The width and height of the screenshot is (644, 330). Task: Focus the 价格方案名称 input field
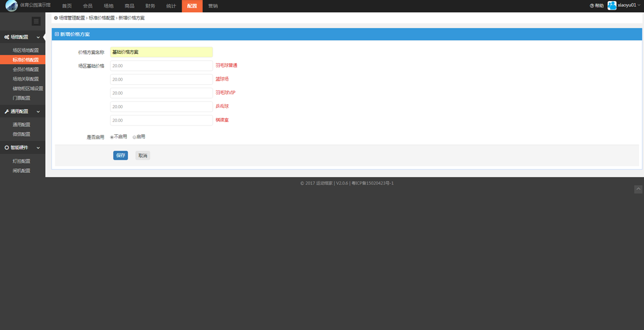pos(161,52)
